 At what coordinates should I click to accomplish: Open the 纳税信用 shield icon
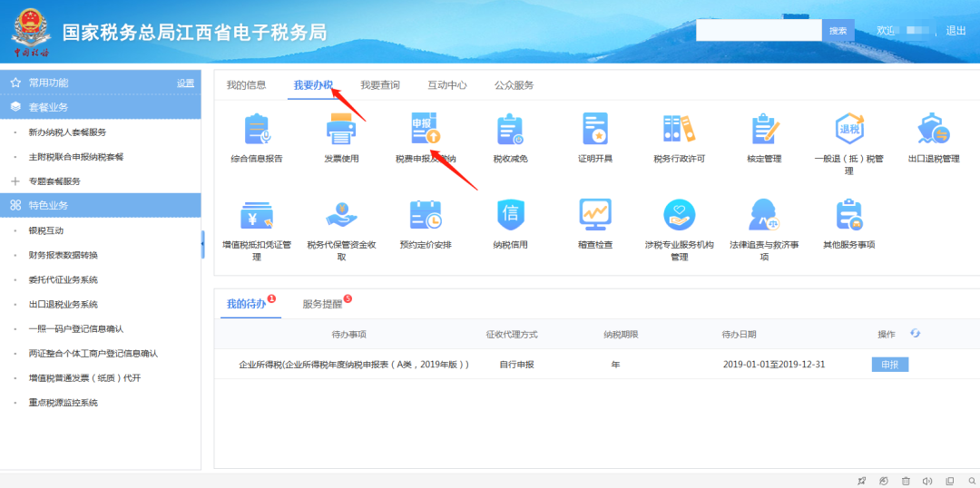(510, 215)
